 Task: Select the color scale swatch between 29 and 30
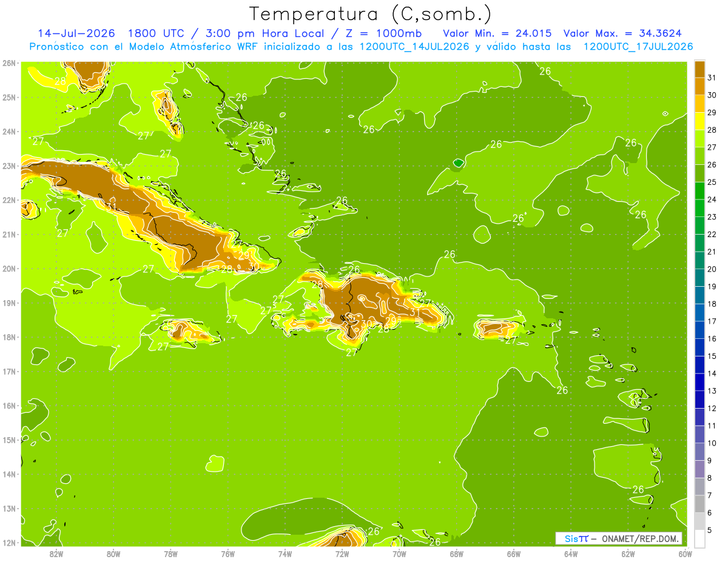click(699, 104)
